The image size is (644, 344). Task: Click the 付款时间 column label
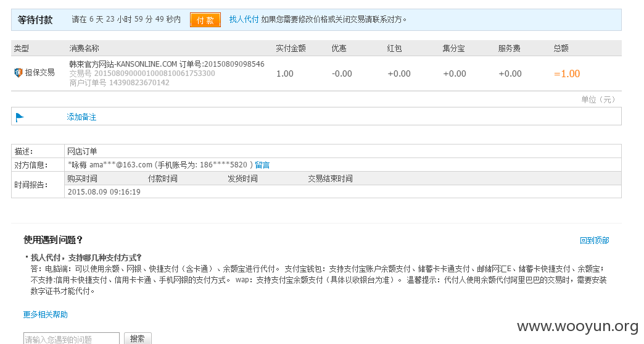click(x=163, y=178)
